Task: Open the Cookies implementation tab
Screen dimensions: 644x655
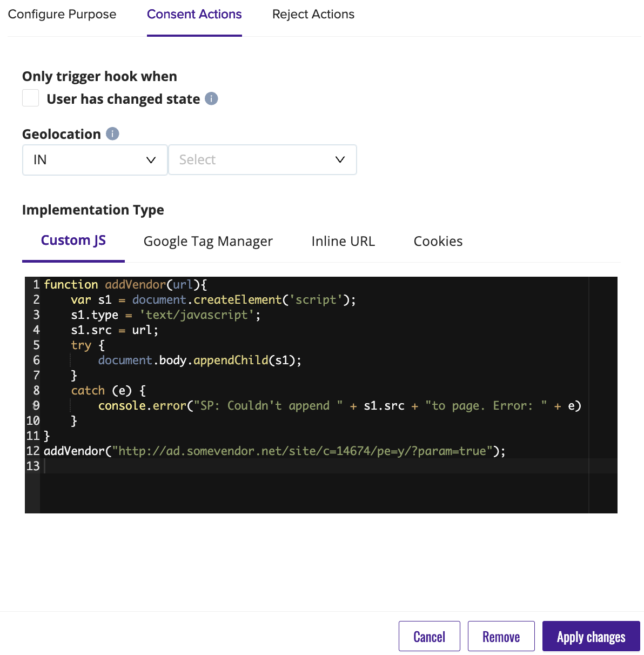Action: click(x=438, y=242)
